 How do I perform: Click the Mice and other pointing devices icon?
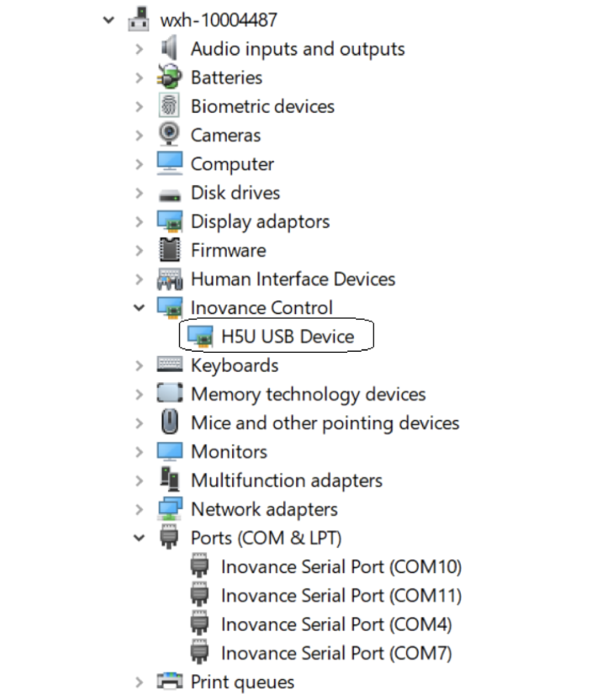(170, 422)
